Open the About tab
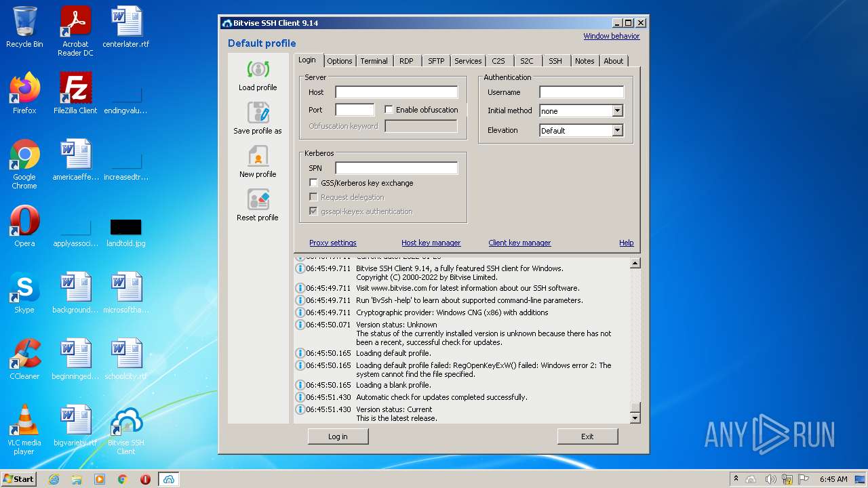This screenshot has height=488, width=868. tap(614, 61)
